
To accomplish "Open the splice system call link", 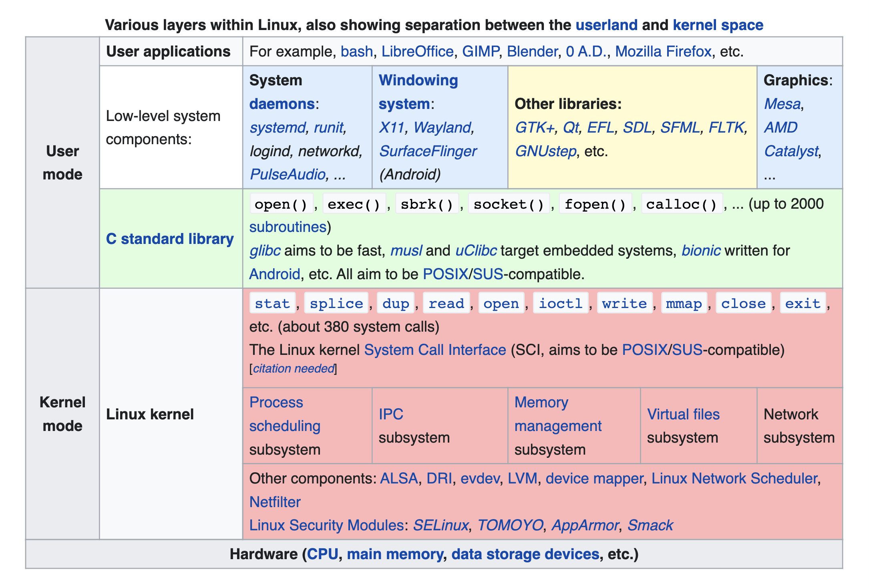I will [x=336, y=303].
